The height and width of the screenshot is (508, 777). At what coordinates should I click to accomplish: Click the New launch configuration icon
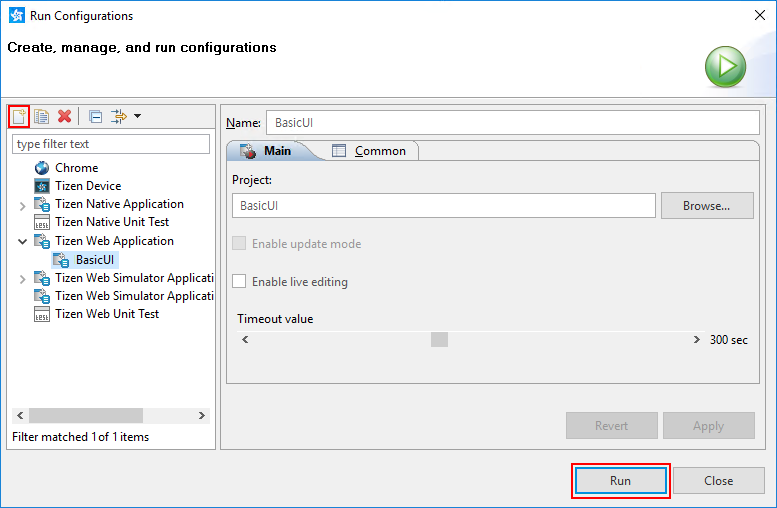(x=19, y=116)
